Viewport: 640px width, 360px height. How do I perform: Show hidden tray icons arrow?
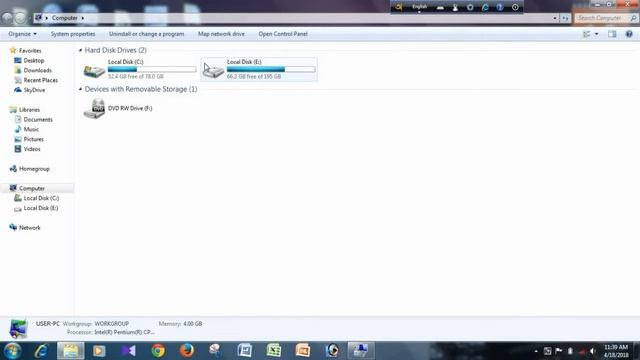point(536,351)
